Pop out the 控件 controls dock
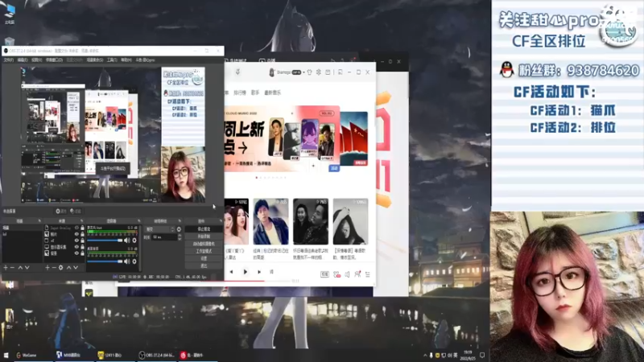644x362 pixels. [x=221, y=221]
